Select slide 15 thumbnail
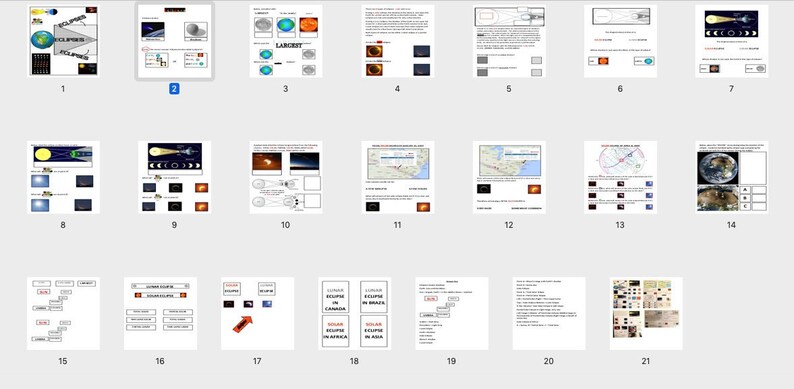Image resolution: width=794 pixels, height=389 pixels. tap(63, 314)
